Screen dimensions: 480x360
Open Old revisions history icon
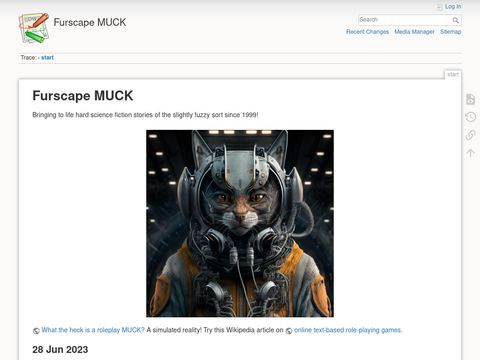(x=470, y=117)
